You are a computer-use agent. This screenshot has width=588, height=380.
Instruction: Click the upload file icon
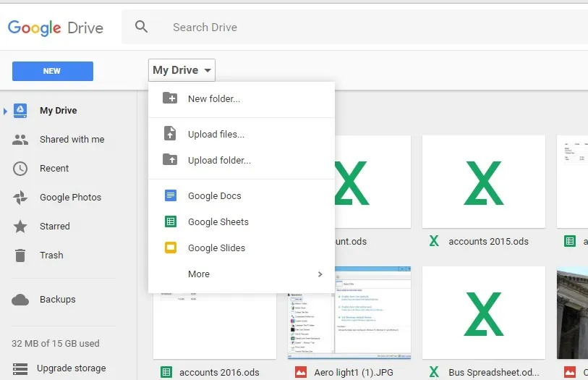click(170, 134)
